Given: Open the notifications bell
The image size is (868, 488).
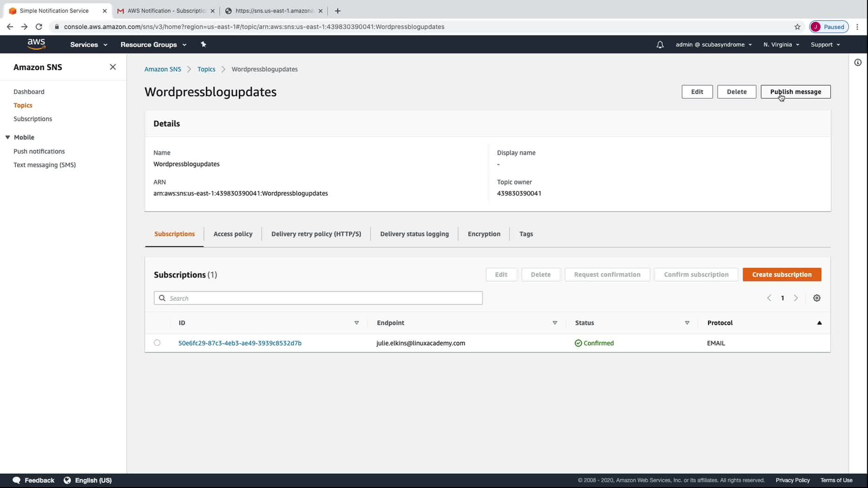Looking at the screenshot, I should (x=660, y=45).
